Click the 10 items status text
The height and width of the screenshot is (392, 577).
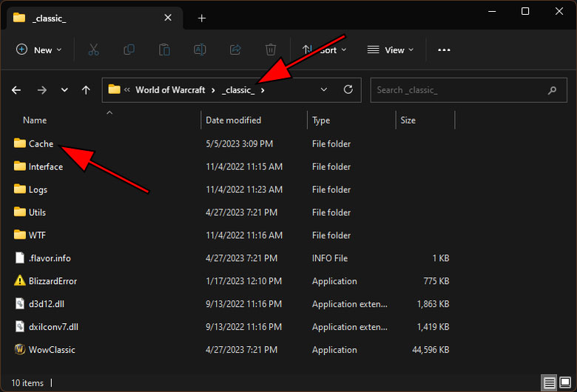27,383
